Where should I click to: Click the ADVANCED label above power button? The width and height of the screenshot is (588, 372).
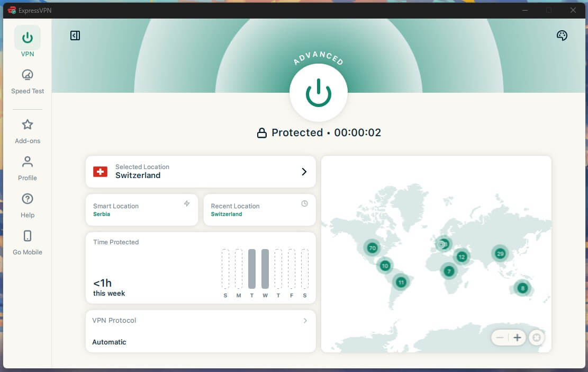319,57
